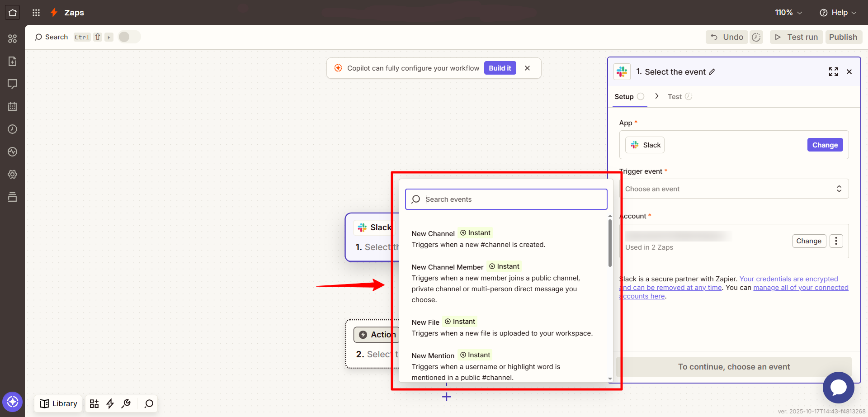Click the magnifier icon in bottom toolbar

[x=149, y=404]
